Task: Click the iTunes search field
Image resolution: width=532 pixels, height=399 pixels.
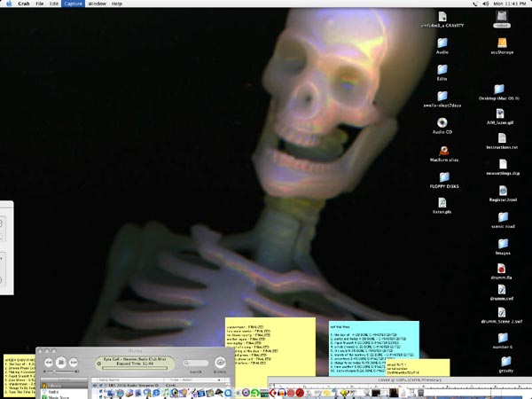Action: coord(196,363)
